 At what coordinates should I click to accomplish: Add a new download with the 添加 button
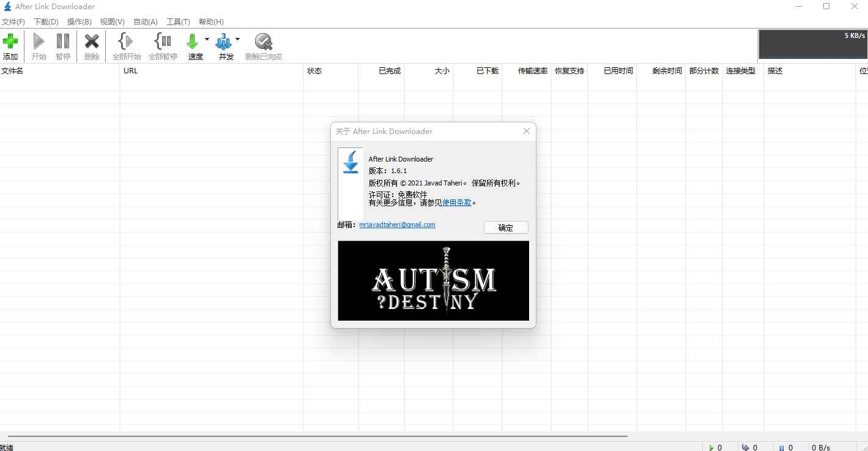pos(11,45)
